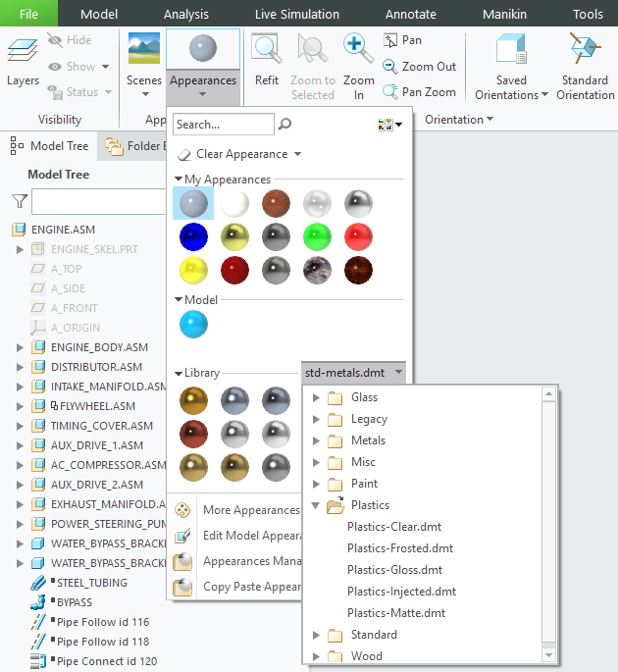Select the white appearance sphere

pyautogui.click(x=234, y=203)
